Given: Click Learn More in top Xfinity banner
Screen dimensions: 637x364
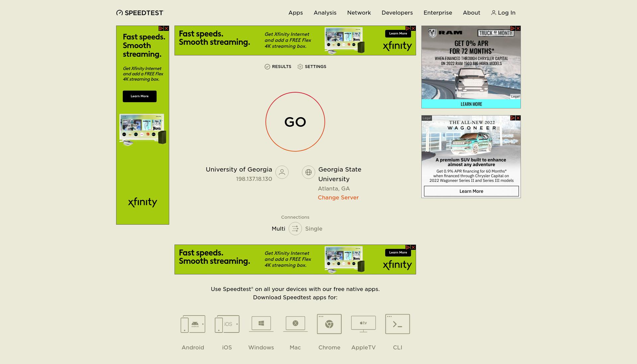Looking at the screenshot, I should click(x=398, y=34).
